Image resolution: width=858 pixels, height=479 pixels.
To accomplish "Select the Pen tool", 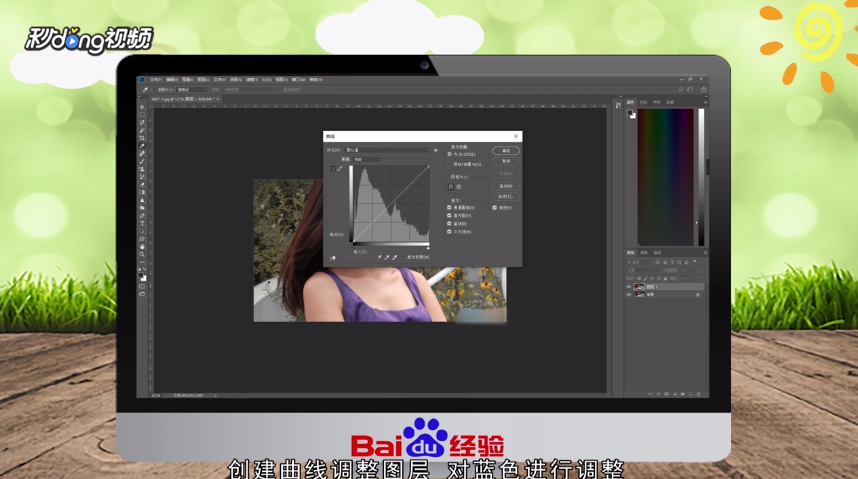I will pos(142,216).
